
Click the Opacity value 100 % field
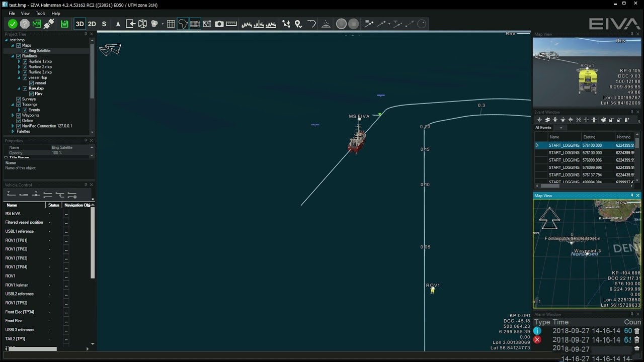coord(69,153)
